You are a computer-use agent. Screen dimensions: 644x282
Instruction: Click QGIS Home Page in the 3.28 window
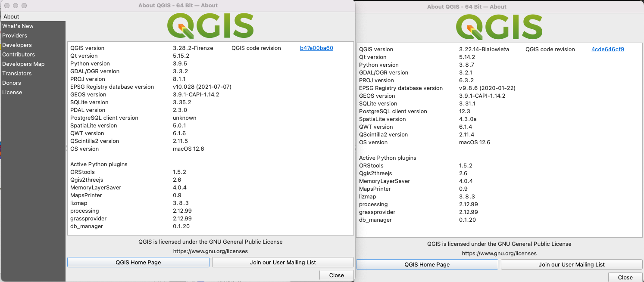(x=138, y=262)
